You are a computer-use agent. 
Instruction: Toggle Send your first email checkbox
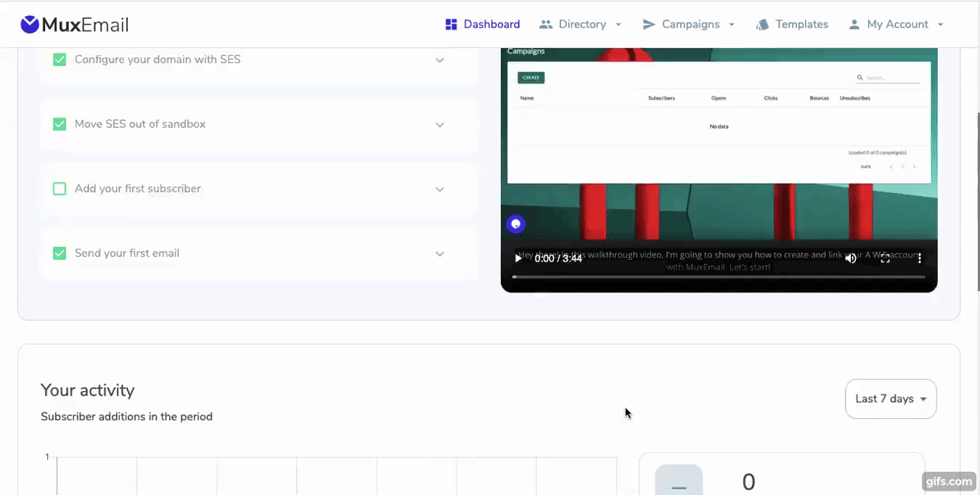click(60, 253)
